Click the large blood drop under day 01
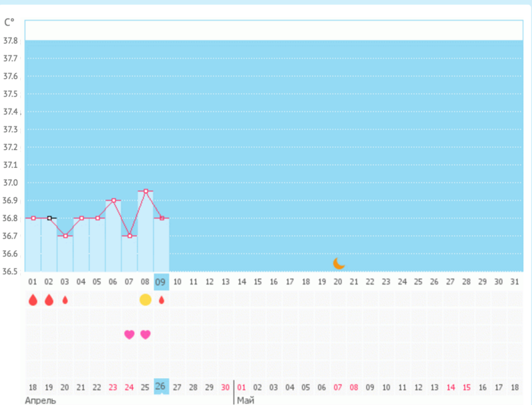The width and height of the screenshot is (532, 405). click(x=32, y=300)
